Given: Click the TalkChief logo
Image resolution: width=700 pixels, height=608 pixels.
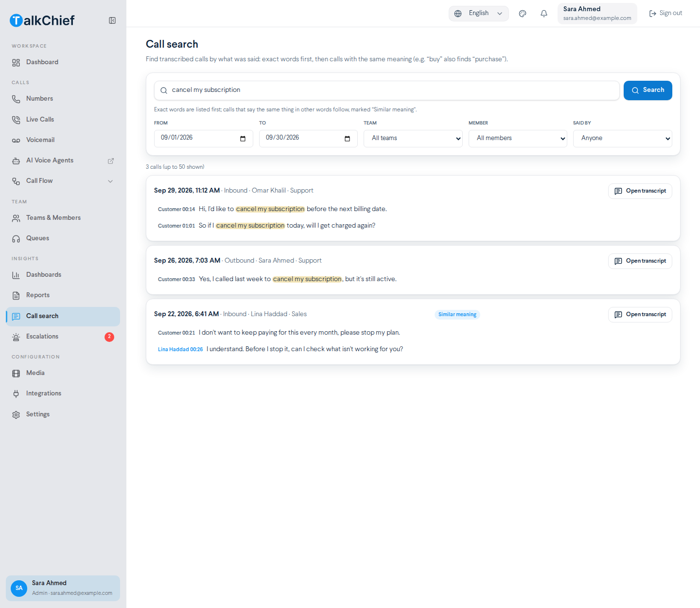Looking at the screenshot, I should pos(42,20).
